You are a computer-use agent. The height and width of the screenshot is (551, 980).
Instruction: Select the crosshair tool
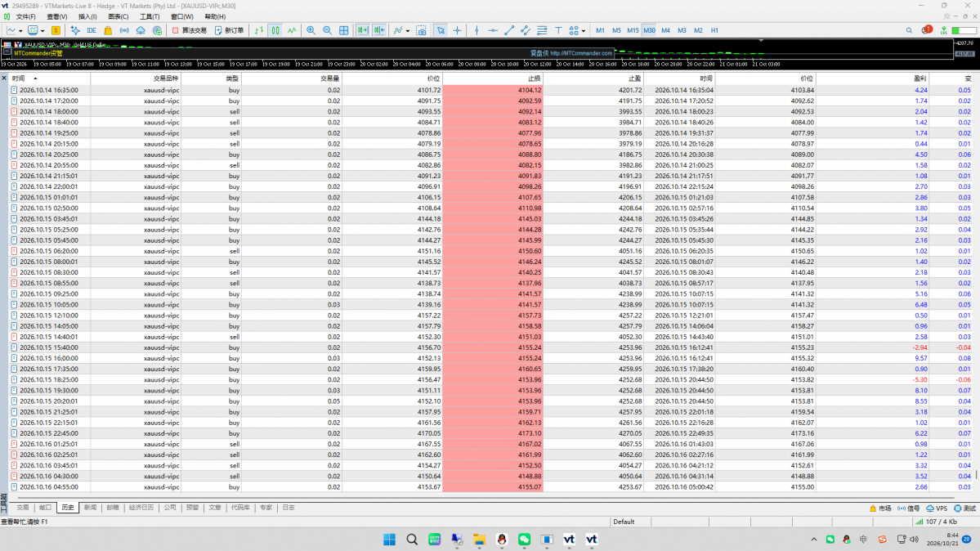tap(458, 30)
